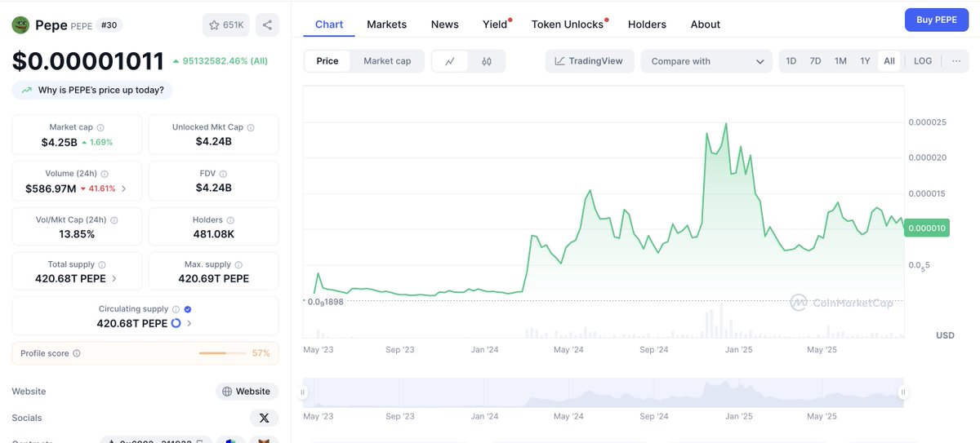
Task: Set chart range to All
Action: pyautogui.click(x=889, y=61)
